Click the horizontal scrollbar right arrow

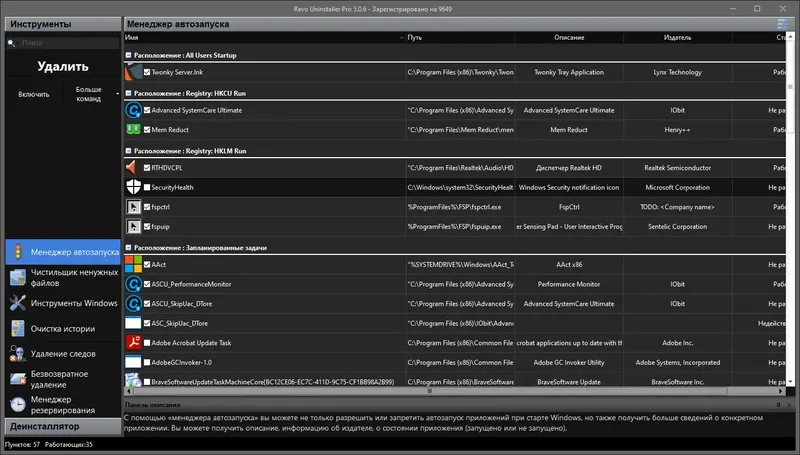coord(781,391)
